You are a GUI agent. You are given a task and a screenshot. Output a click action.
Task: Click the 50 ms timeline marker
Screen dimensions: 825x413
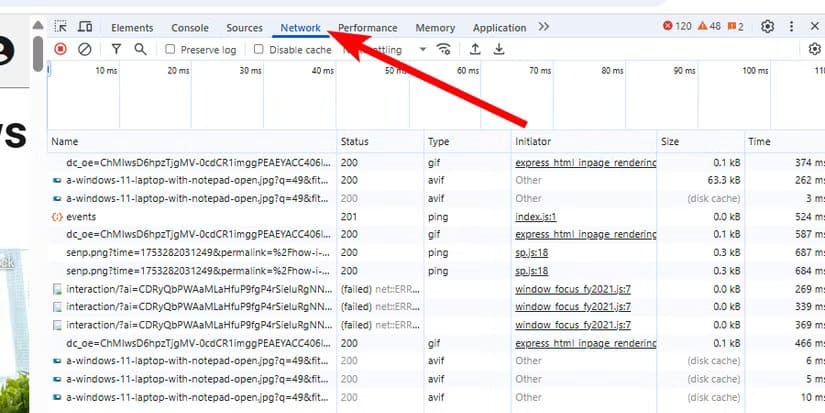(x=396, y=70)
